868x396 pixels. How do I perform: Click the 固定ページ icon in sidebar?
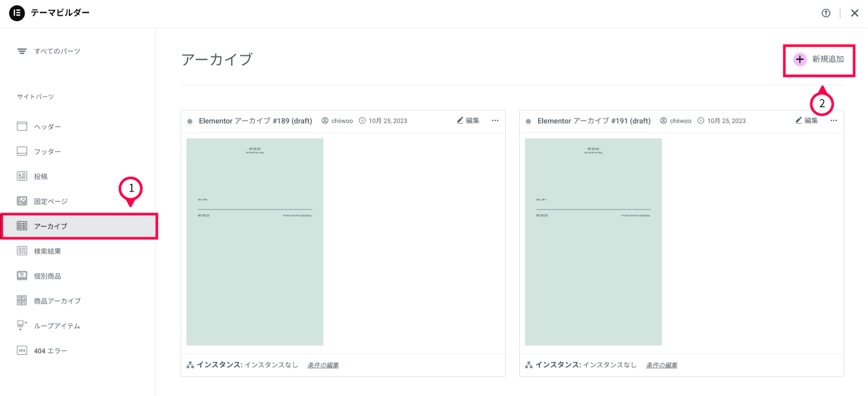coord(22,201)
